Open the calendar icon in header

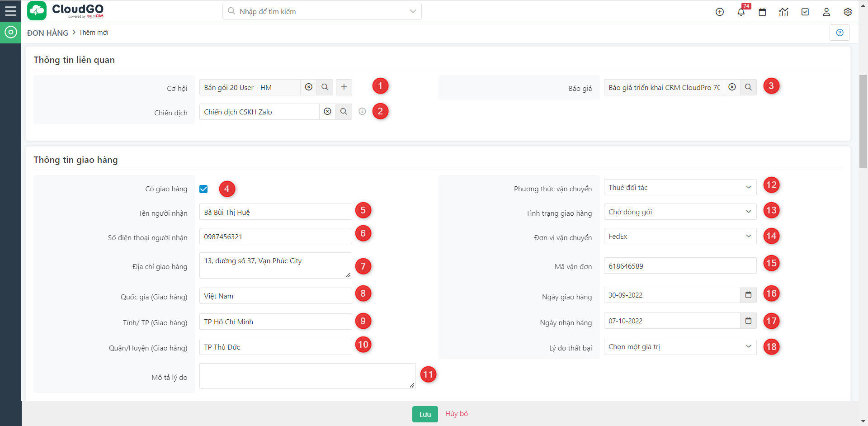[x=762, y=12]
